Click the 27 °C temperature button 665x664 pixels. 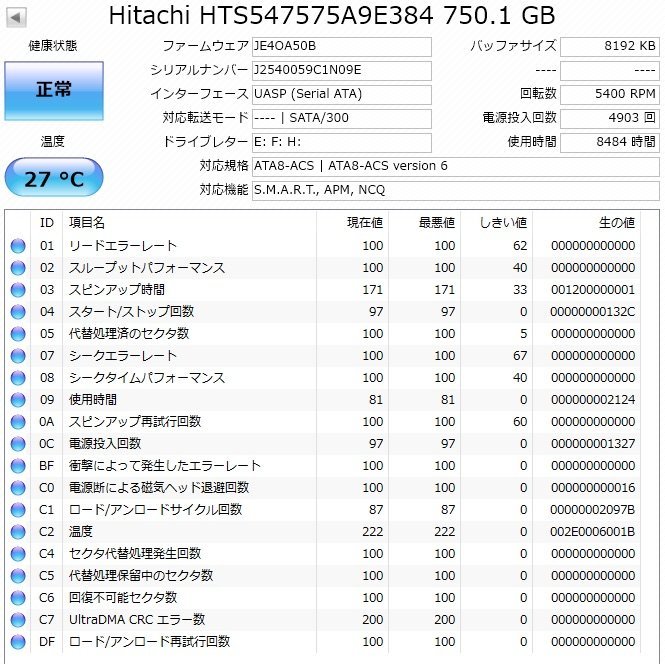click(53, 179)
